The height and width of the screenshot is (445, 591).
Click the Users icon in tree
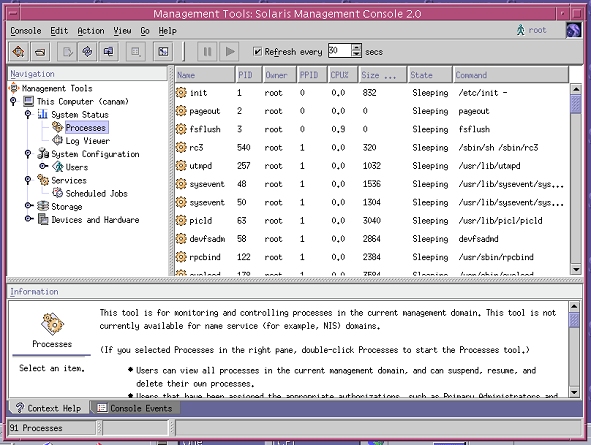[58, 167]
